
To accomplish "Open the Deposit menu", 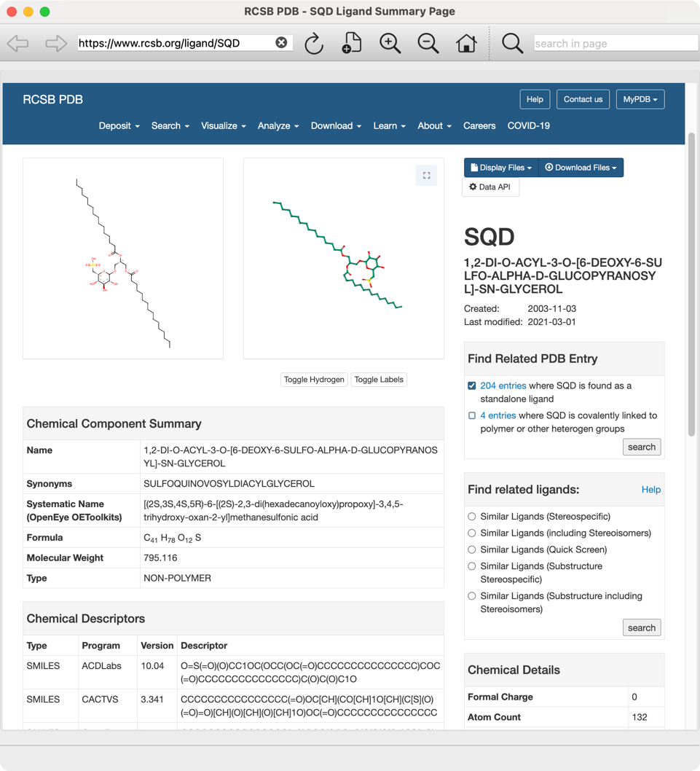I will (x=119, y=125).
